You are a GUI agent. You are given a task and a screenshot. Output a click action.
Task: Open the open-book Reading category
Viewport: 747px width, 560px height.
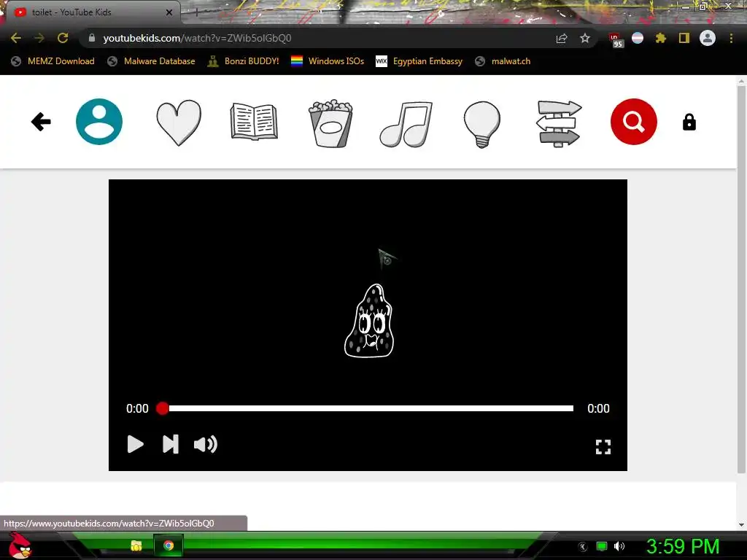click(254, 122)
